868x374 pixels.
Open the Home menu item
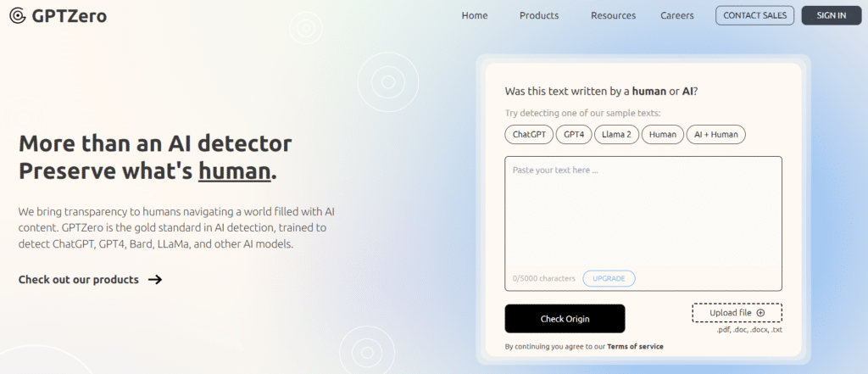coord(475,15)
